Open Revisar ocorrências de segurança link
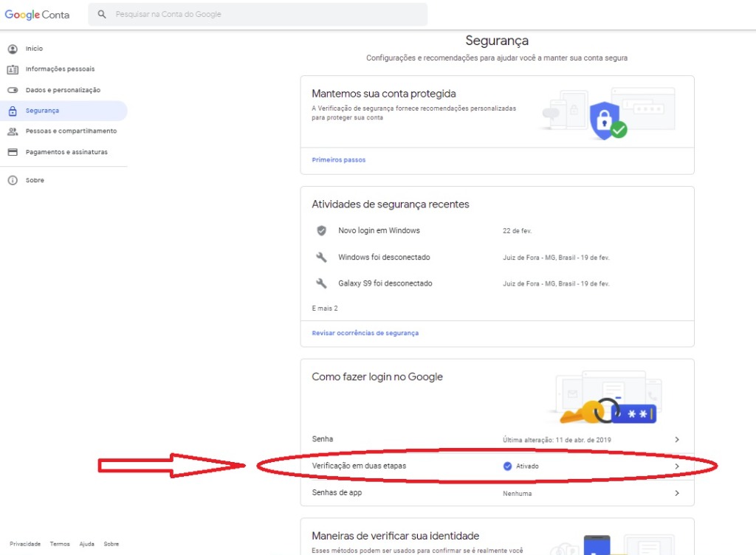Screen dimensions: 756x555 pos(365,334)
